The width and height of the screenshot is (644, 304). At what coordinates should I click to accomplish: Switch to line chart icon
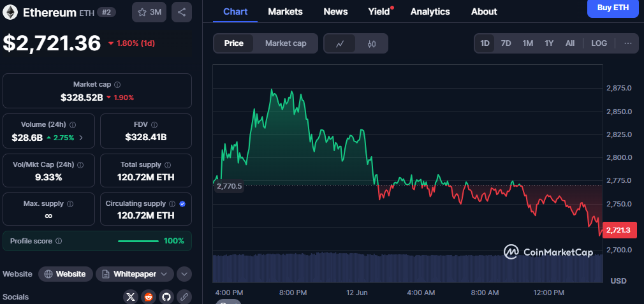(340, 43)
